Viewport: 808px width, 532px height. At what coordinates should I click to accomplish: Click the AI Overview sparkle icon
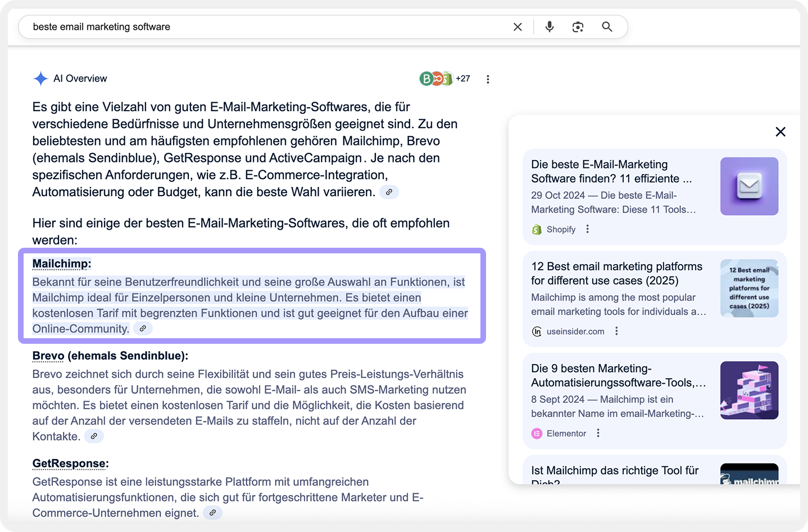pyautogui.click(x=40, y=79)
